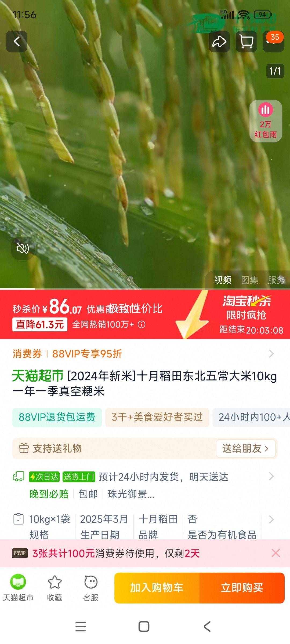The width and height of the screenshot is (290, 644).
Task: Tap the back arrow icon
Action: [x=17, y=42]
